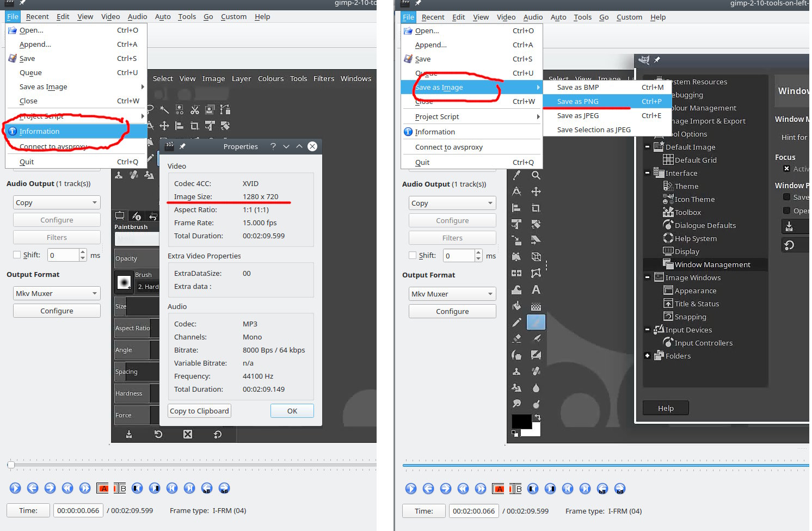Click Output Format Configure button in right window

[x=452, y=311]
